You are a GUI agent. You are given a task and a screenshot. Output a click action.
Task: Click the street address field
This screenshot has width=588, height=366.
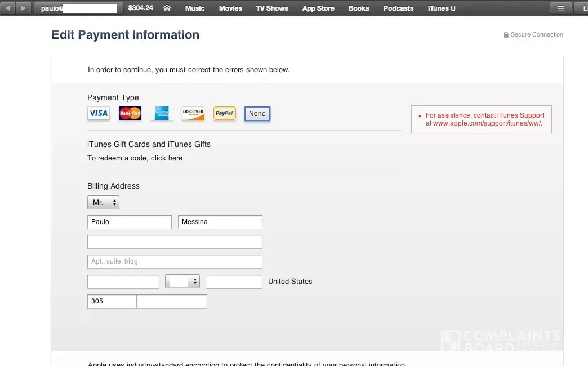click(175, 242)
